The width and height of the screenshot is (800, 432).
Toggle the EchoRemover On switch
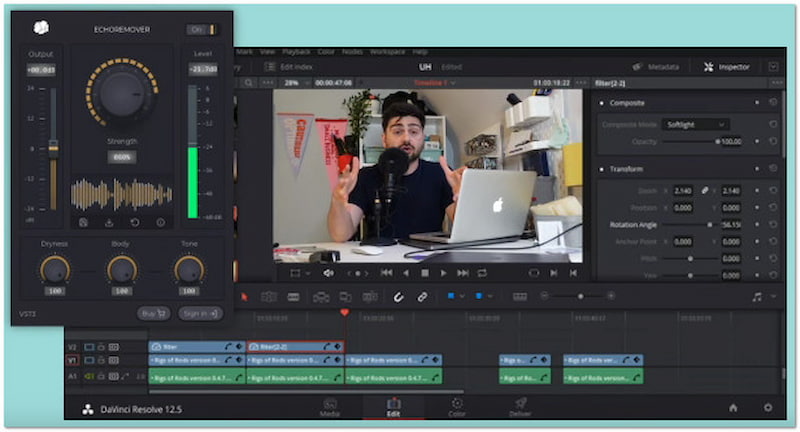pos(202,30)
